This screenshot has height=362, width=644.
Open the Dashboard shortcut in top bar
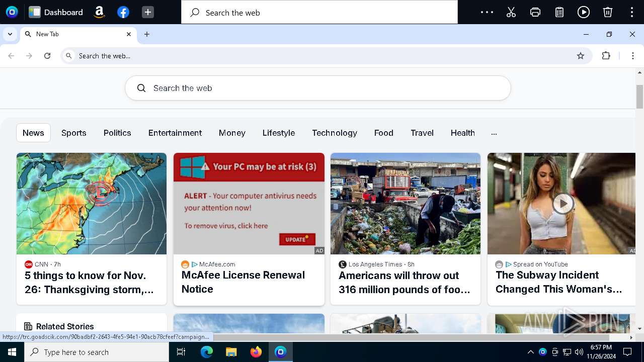pos(56,12)
